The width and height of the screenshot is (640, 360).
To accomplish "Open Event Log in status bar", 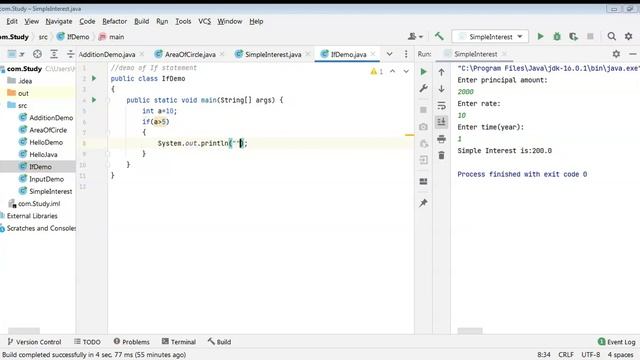I will point(616,342).
